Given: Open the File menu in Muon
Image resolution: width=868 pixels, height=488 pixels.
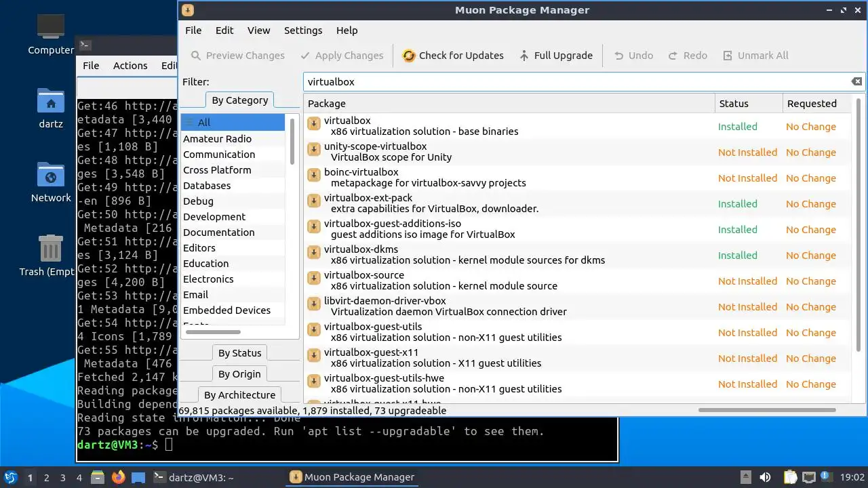Looking at the screenshot, I should click(x=193, y=30).
